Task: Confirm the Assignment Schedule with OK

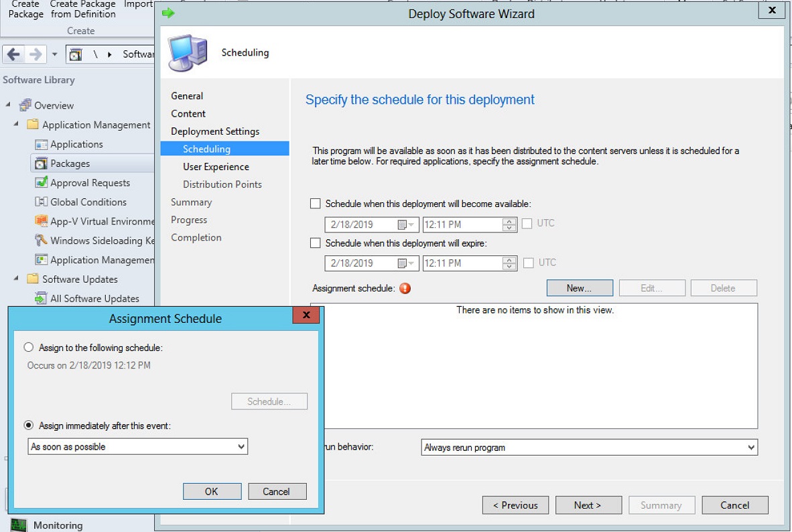Action: click(212, 491)
